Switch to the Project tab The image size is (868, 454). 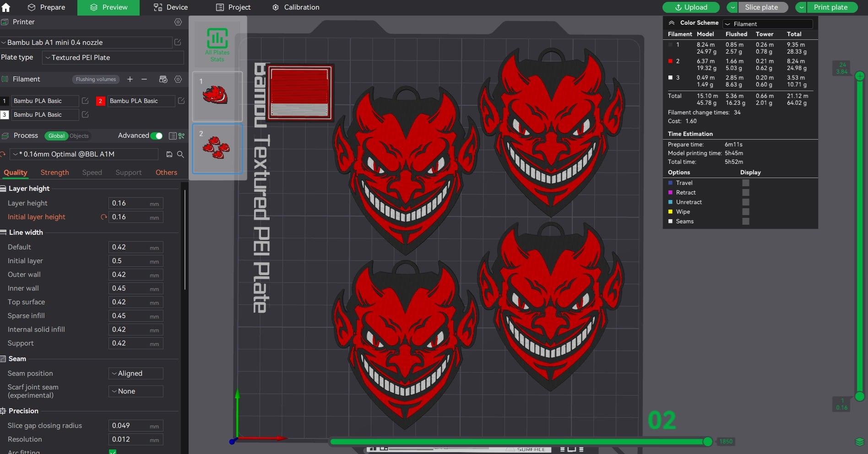[x=233, y=7]
